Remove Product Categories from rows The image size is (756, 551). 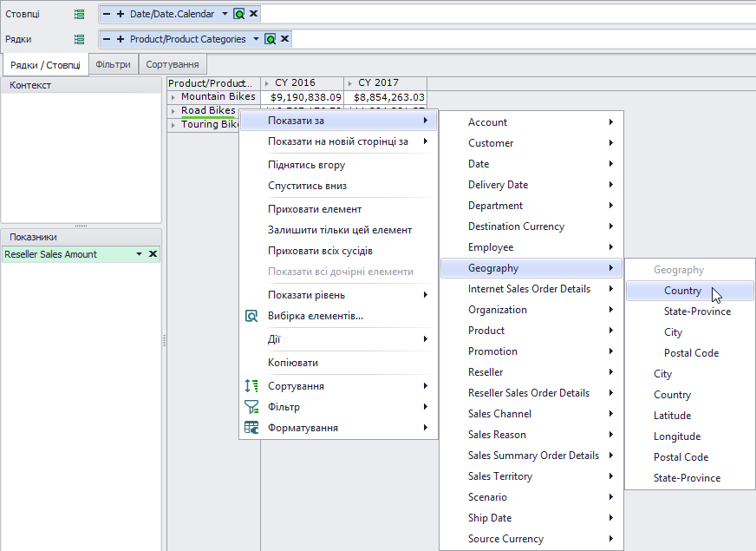pyautogui.click(x=285, y=39)
